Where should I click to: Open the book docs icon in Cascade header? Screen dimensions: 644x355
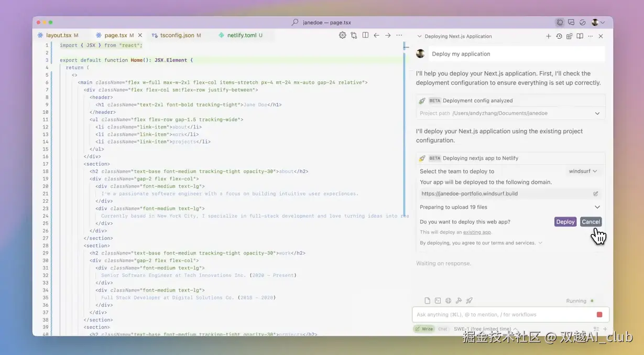point(580,36)
